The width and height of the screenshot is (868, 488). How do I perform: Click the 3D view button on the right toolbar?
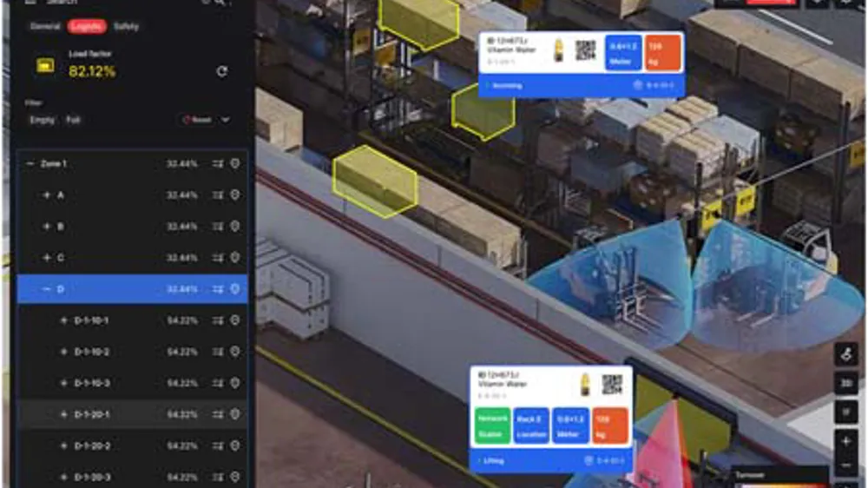(x=846, y=383)
